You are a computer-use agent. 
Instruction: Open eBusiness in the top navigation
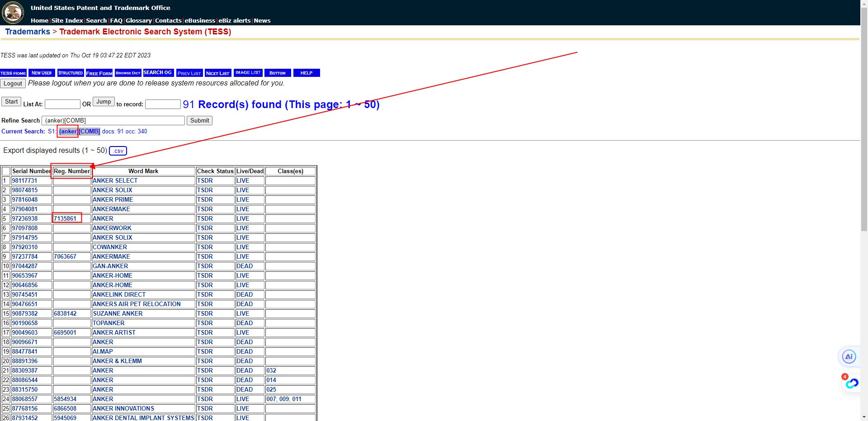pyautogui.click(x=200, y=20)
